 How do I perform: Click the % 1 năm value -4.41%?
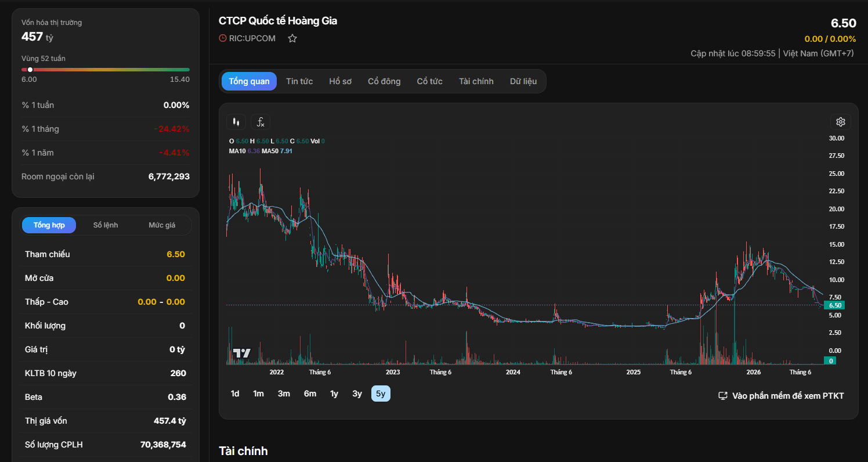point(174,153)
